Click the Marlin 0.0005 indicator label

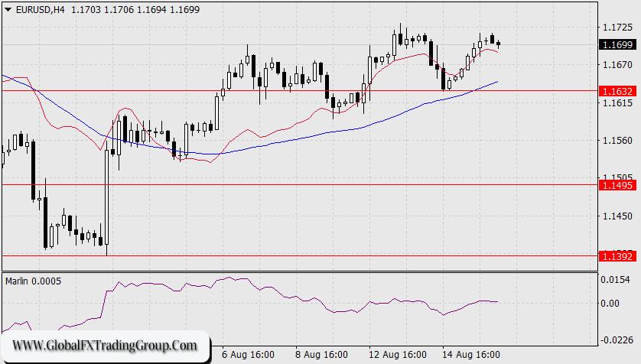(34, 281)
